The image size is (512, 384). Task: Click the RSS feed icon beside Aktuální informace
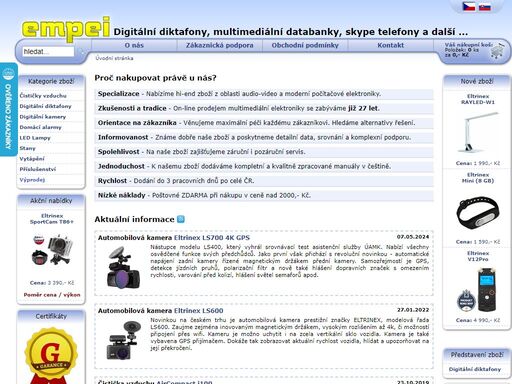point(181,219)
